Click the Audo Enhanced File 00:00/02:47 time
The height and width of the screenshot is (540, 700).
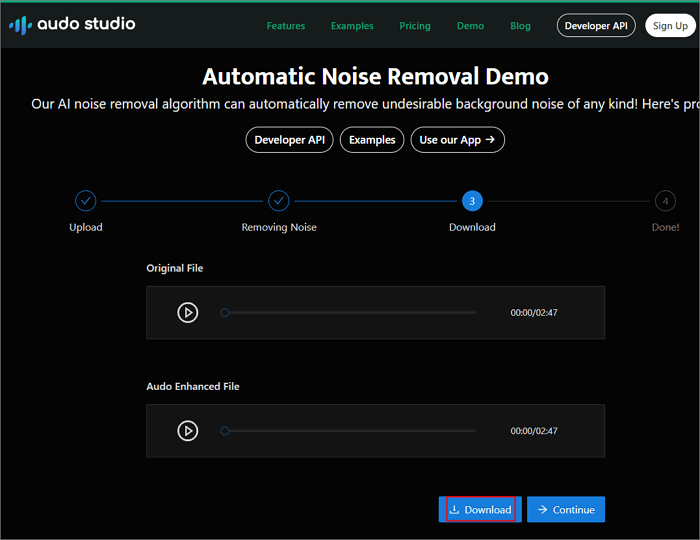click(534, 431)
